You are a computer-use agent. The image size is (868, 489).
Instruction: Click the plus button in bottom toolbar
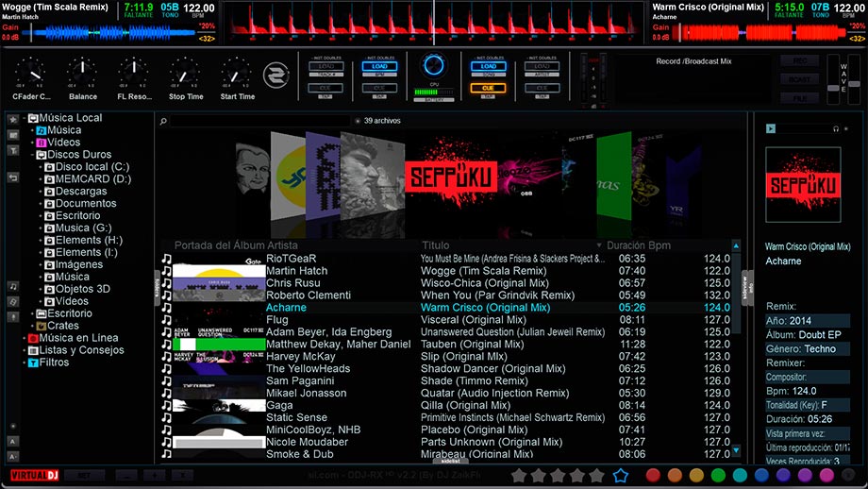point(154,475)
